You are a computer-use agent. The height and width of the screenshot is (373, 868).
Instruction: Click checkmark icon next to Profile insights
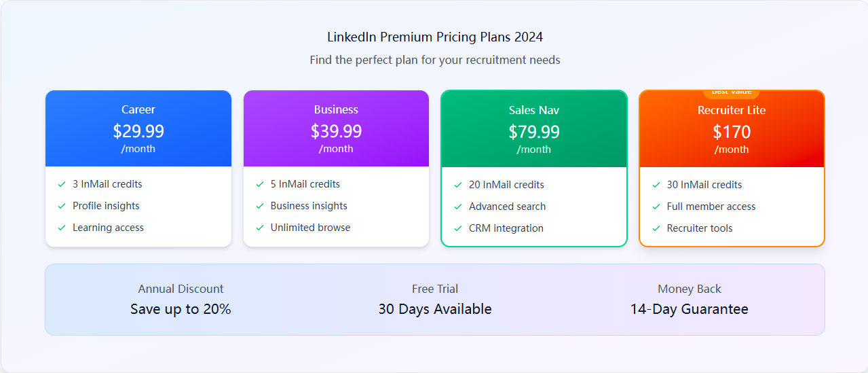[x=62, y=206]
